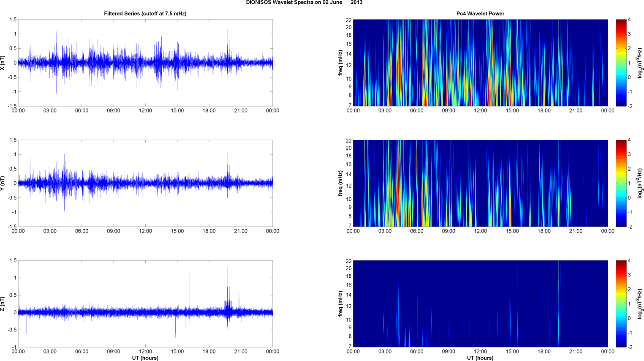Select the top wavelet power spectrogram
This screenshot has width=644, height=361.
pos(480,63)
